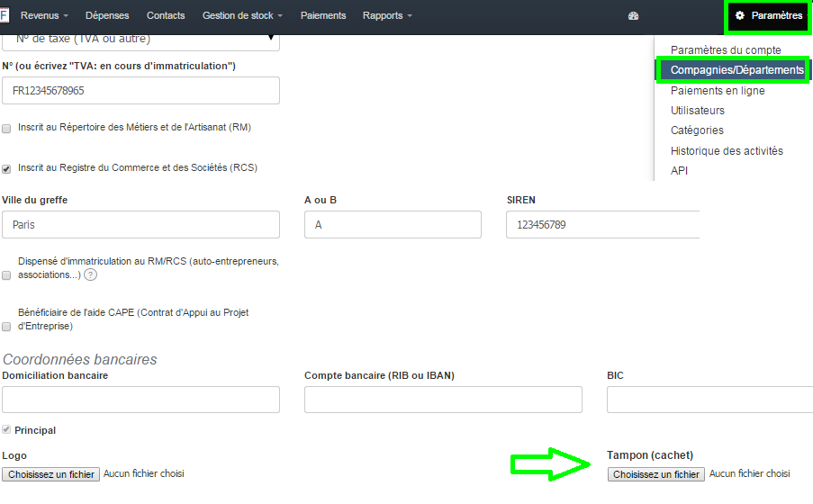Screen dimensions: 813x504
Task: Click the SIREN field
Action: click(603, 224)
